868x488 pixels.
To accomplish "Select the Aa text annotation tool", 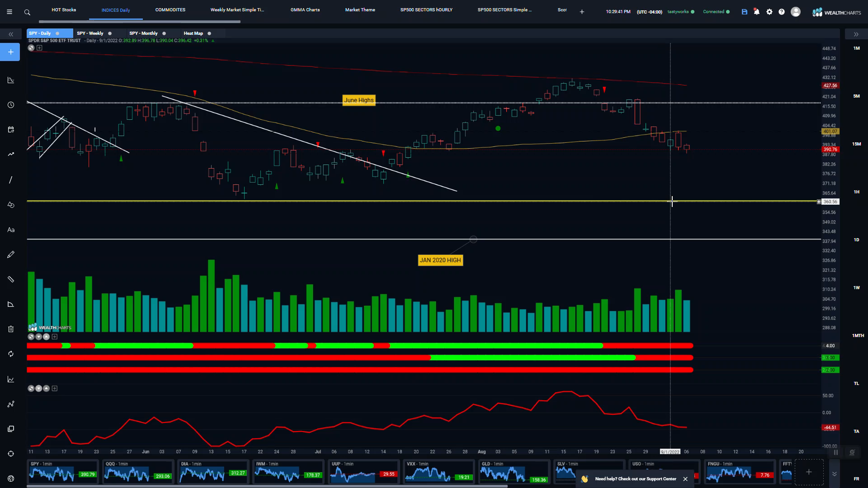I will point(11,230).
